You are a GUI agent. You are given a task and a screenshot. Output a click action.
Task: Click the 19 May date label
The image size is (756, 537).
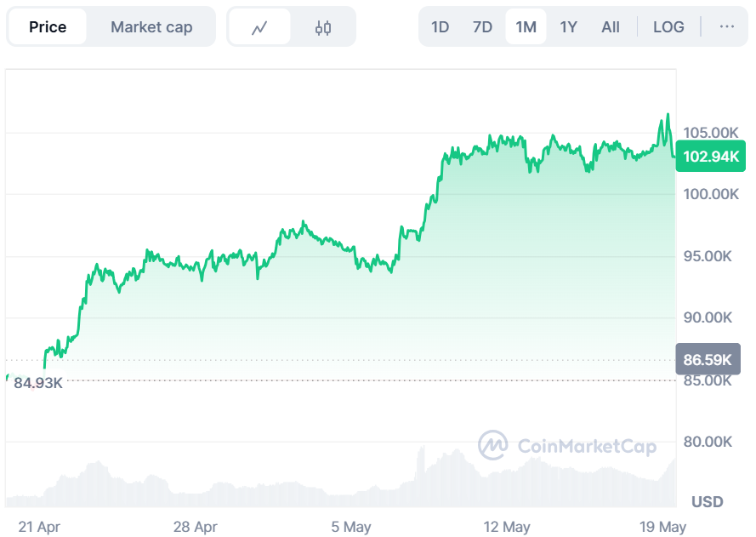[x=661, y=527]
